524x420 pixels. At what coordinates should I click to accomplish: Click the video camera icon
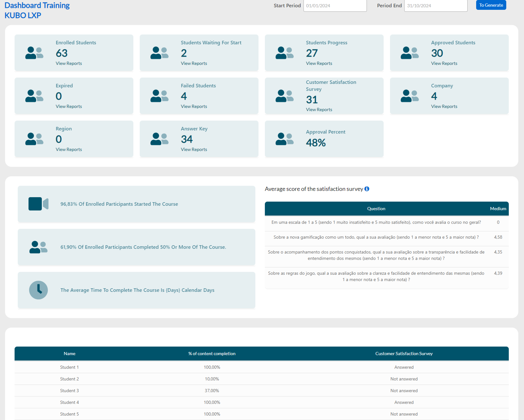pos(38,204)
